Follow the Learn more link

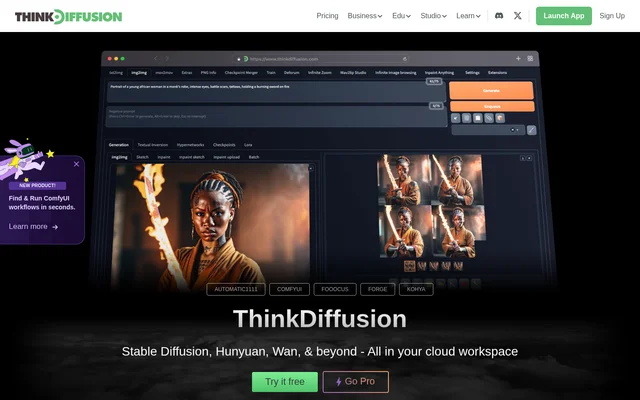33,227
